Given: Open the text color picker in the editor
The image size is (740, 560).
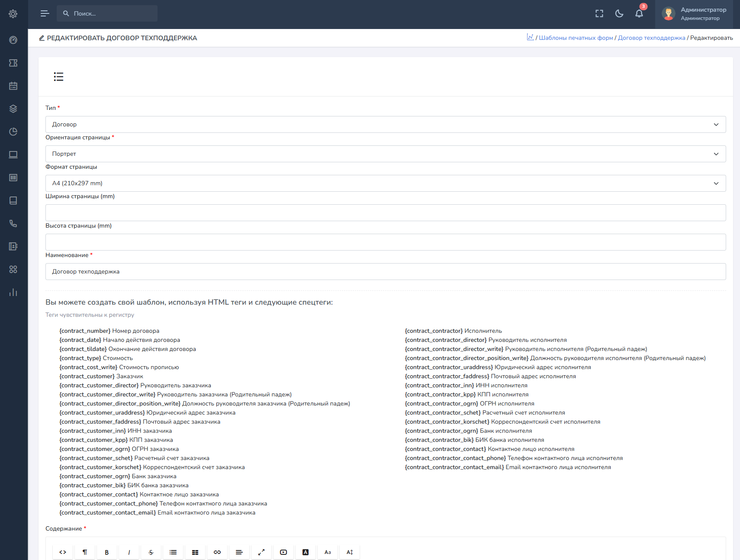Looking at the screenshot, I should click(x=306, y=552).
